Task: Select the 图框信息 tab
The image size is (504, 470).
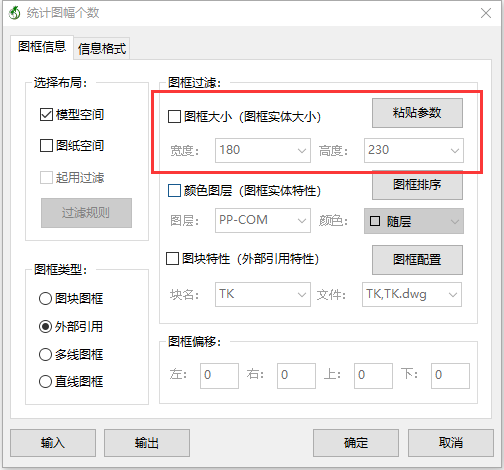Action: tap(42, 47)
